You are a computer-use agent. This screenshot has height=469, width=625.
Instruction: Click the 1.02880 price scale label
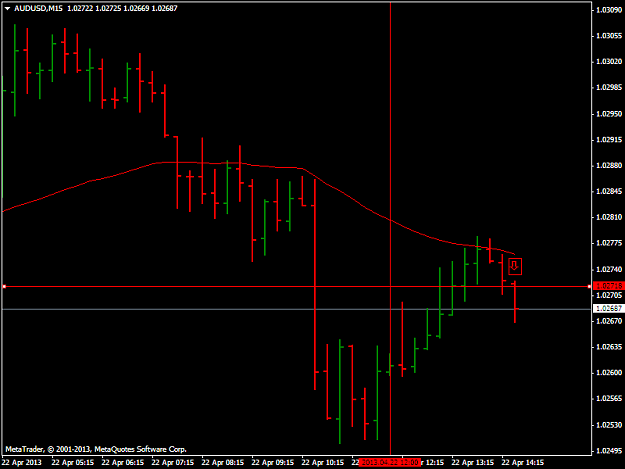tap(609, 165)
